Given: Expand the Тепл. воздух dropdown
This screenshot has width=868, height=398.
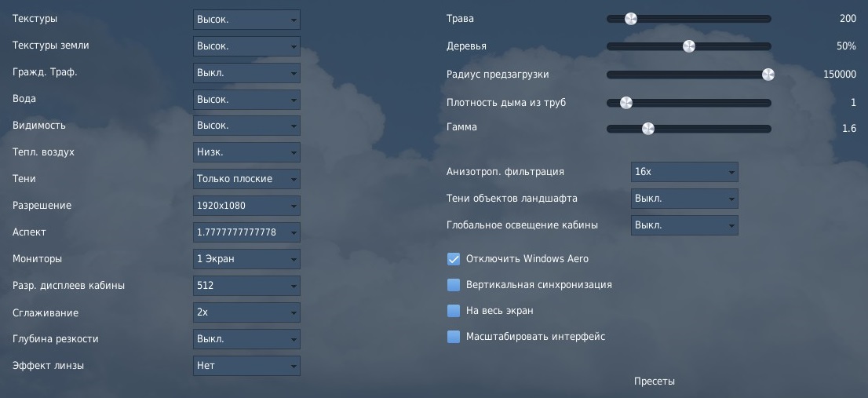Looking at the screenshot, I should click(246, 152).
